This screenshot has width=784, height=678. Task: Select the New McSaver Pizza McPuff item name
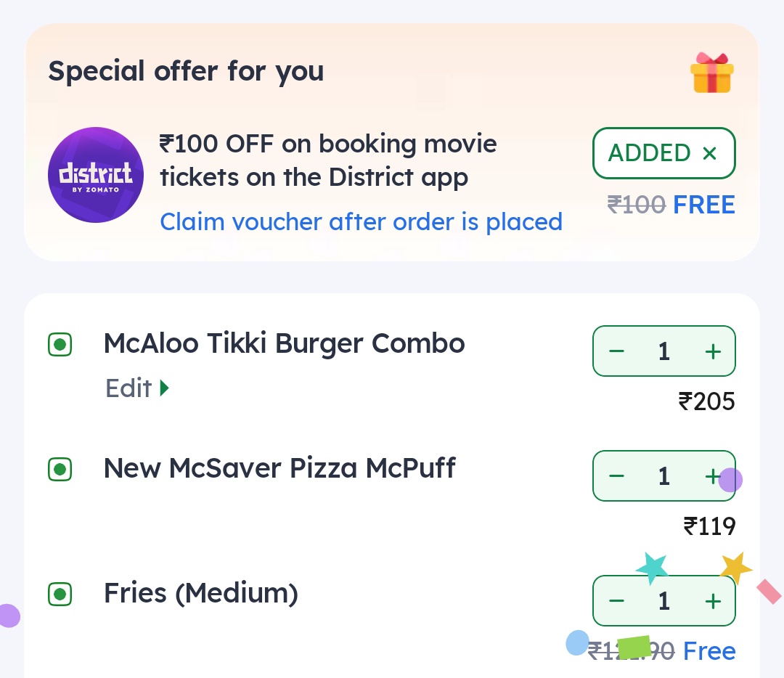click(x=279, y=468)
